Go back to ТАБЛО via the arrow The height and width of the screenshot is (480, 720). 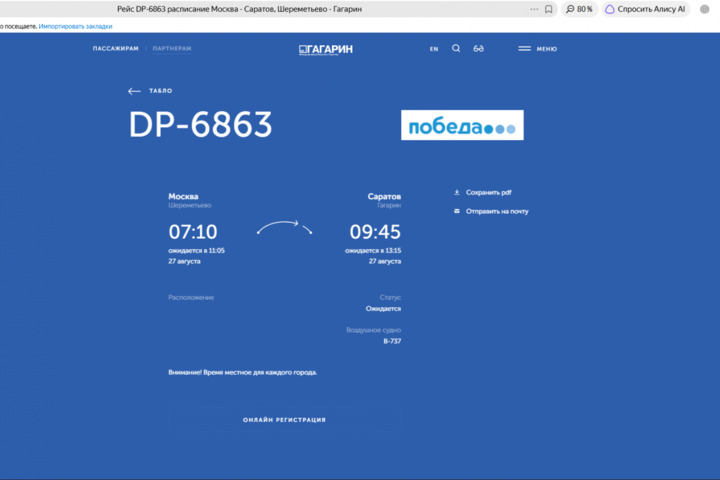150,91
